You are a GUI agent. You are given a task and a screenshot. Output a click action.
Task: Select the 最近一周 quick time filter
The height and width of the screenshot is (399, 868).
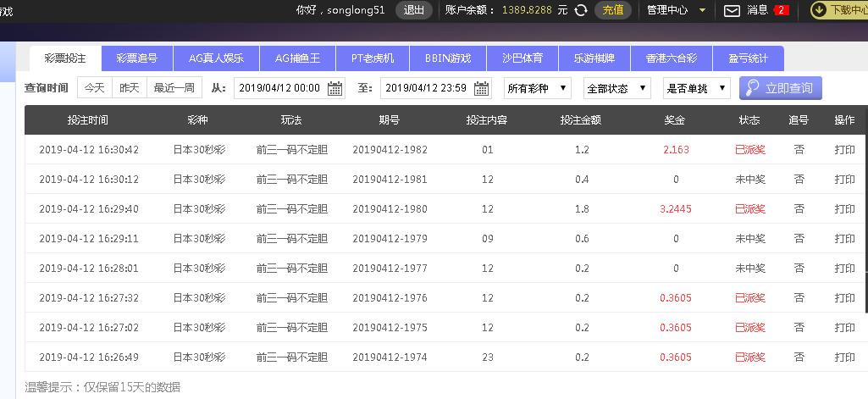[x=174, y=88]
